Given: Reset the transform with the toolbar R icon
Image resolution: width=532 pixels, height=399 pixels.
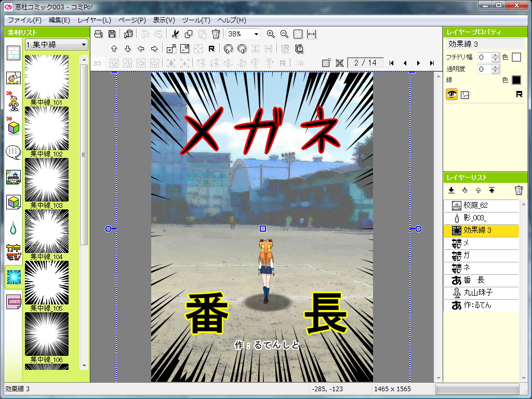Looking at the screenshot, I should tap(211, 49).
